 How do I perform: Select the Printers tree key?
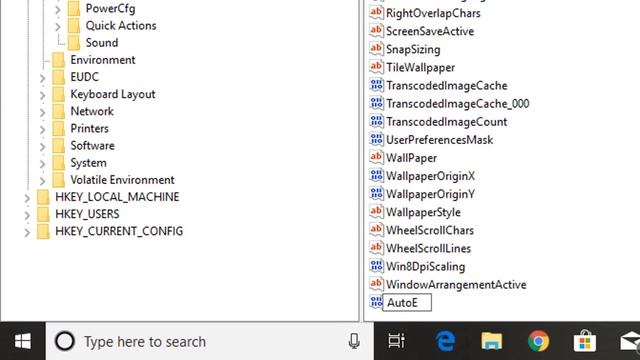89,128
